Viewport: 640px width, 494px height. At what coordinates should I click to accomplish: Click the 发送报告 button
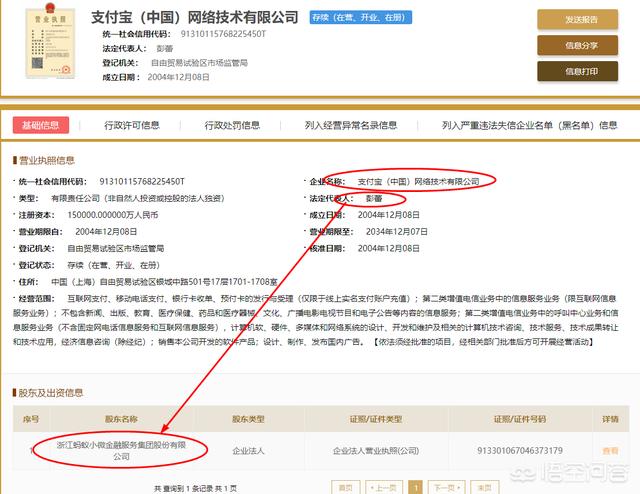[x=577, y=20]
